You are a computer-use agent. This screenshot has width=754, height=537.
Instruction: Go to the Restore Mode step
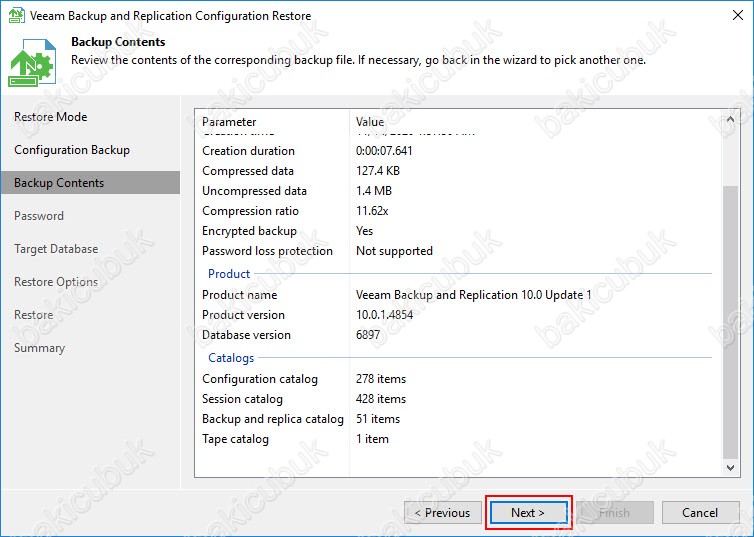click(50, 117)
